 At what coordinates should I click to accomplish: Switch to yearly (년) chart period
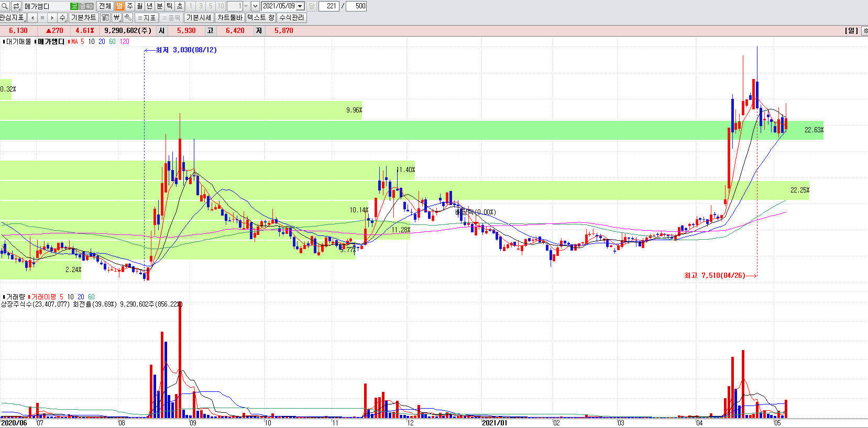pyautogui.click(x=150, y=6)
